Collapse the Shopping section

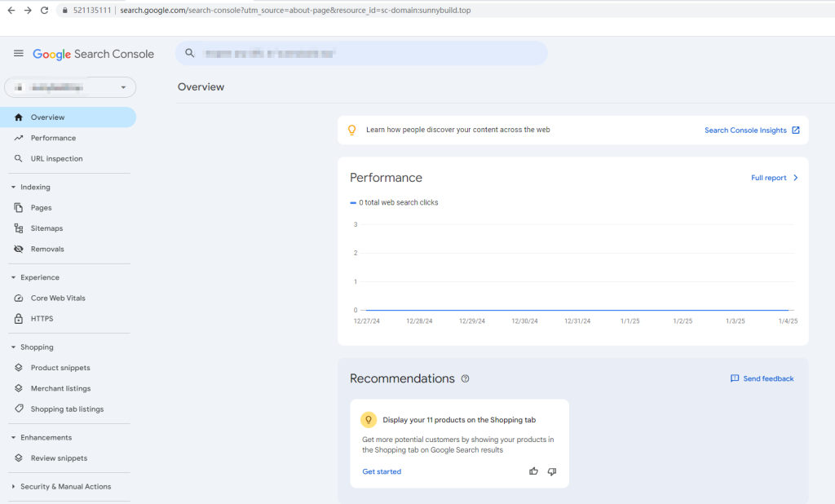14,347
